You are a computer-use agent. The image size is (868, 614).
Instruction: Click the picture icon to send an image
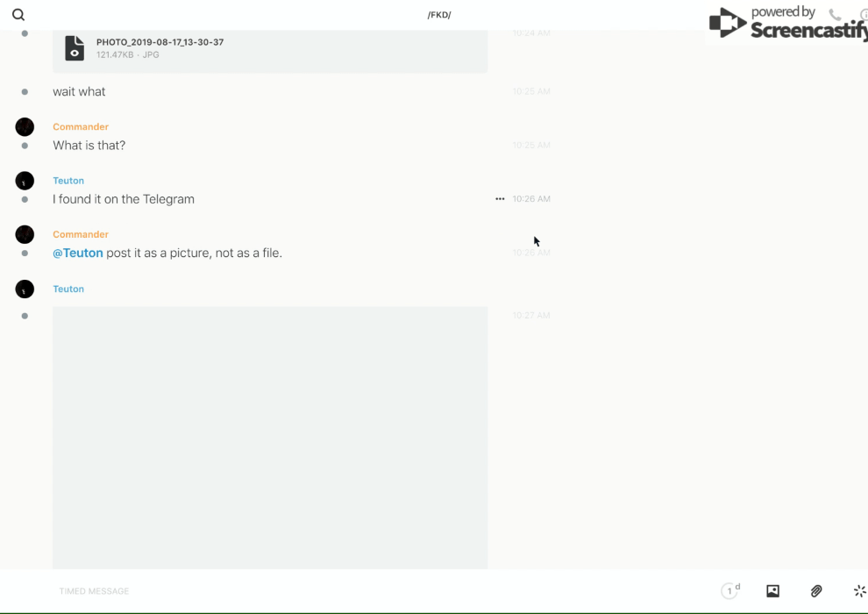pos(772,591)
